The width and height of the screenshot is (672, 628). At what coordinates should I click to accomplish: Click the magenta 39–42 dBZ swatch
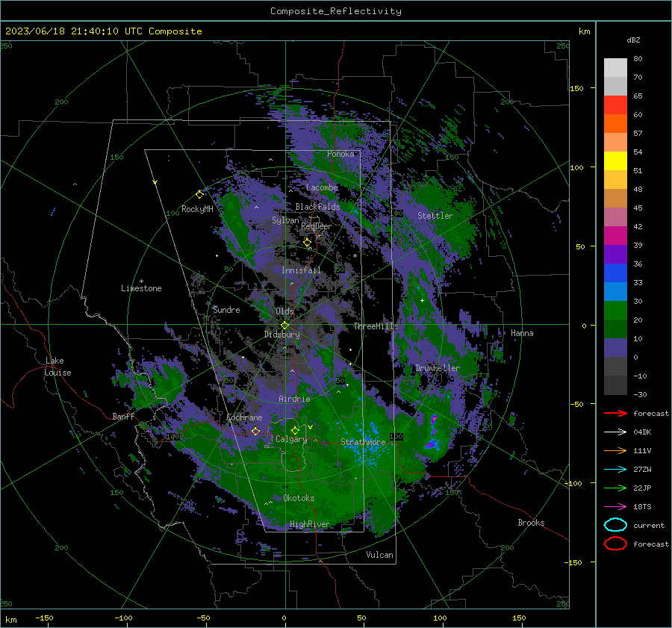click(x=615, y=235)
